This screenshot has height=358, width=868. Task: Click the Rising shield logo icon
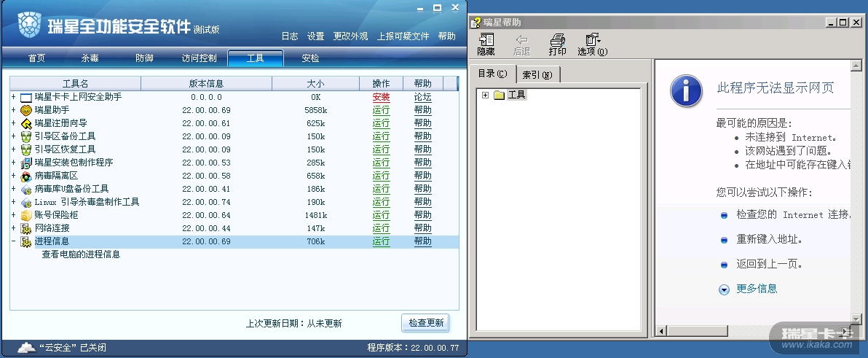point(29,24)
